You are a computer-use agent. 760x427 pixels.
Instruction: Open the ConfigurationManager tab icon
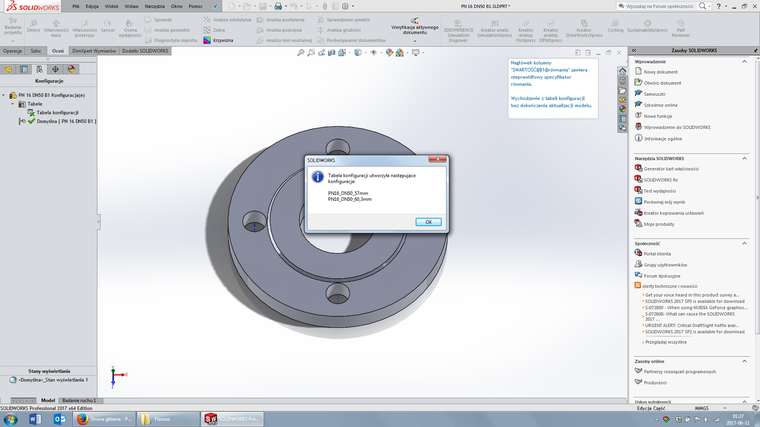coord(40,69)
